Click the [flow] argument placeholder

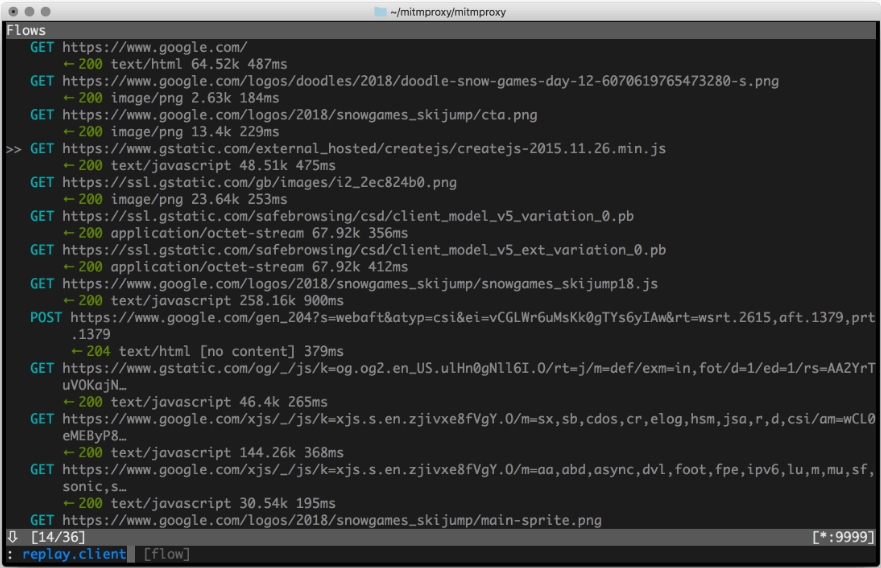point(166,554)
